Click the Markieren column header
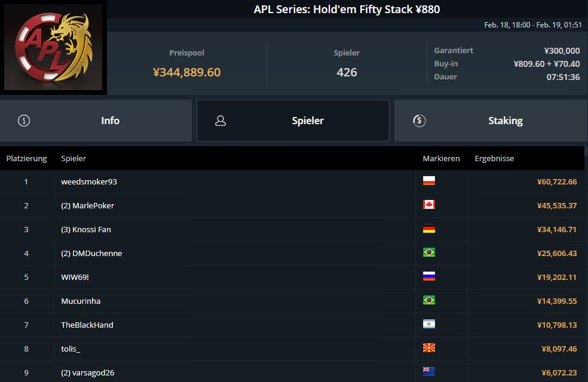Screen dimensions: 588x382 tap(441, 159)
